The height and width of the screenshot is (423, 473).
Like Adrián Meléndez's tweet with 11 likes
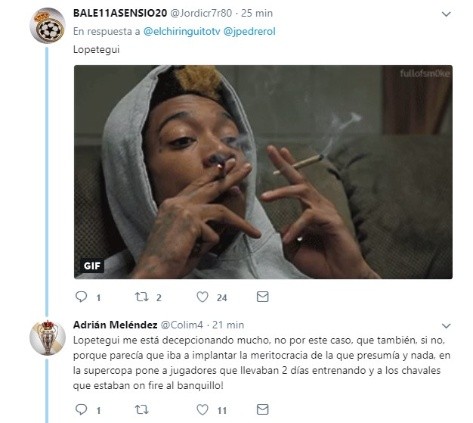point(202,409)
